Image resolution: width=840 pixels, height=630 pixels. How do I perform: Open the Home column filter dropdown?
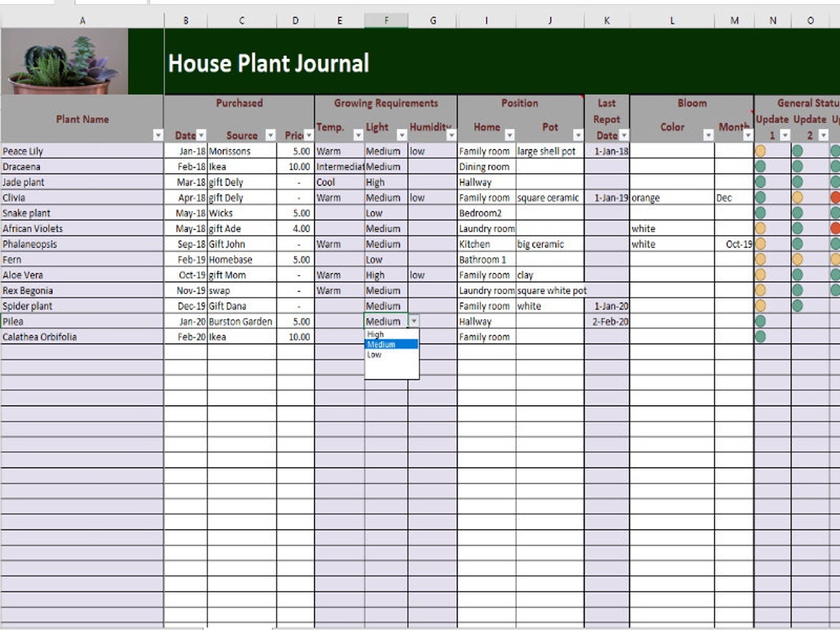click(510, 136)
